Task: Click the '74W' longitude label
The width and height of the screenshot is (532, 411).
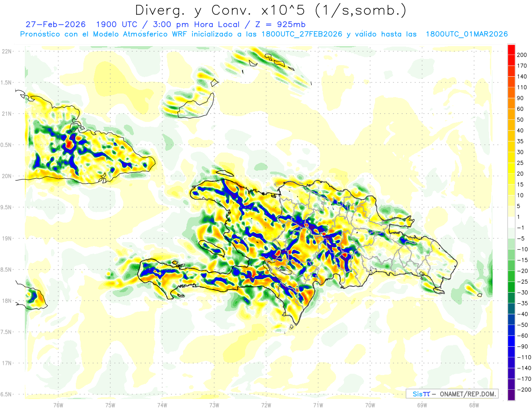Action: (x=162, y=405)
